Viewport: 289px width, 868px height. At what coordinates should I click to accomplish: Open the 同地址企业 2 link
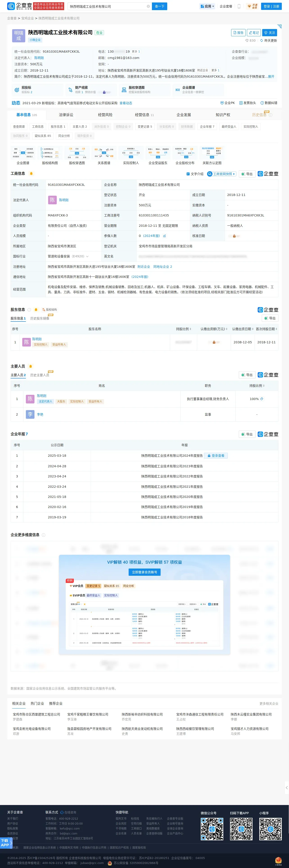pyautogui.click(x=163, y=267)
